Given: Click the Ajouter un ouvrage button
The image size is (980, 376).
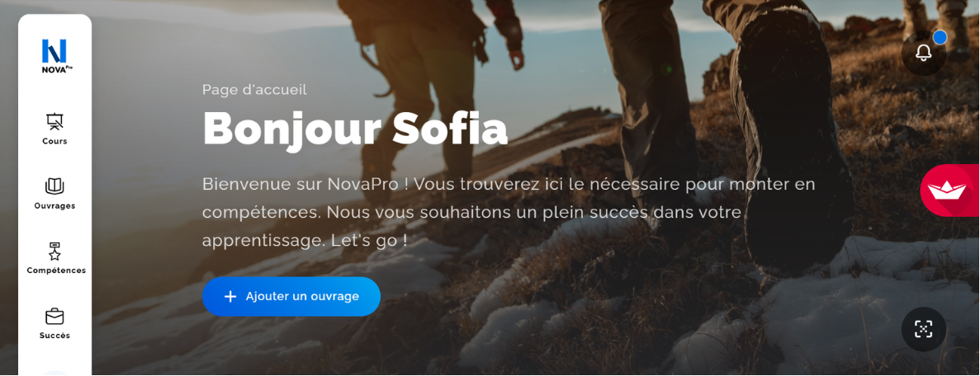Looking at the screenshot, I should coord(291,296).
